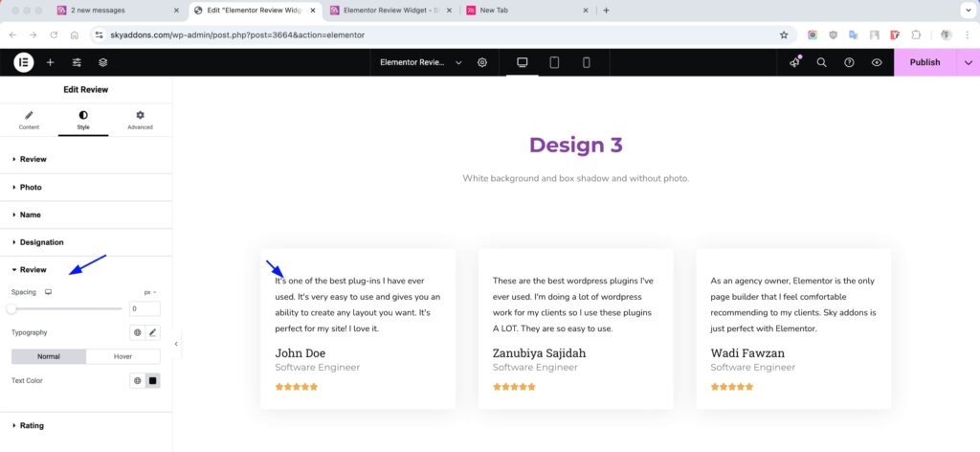Open a new browser tab
The width and height of the screenshot is (980, 452).
pos(606,10)
